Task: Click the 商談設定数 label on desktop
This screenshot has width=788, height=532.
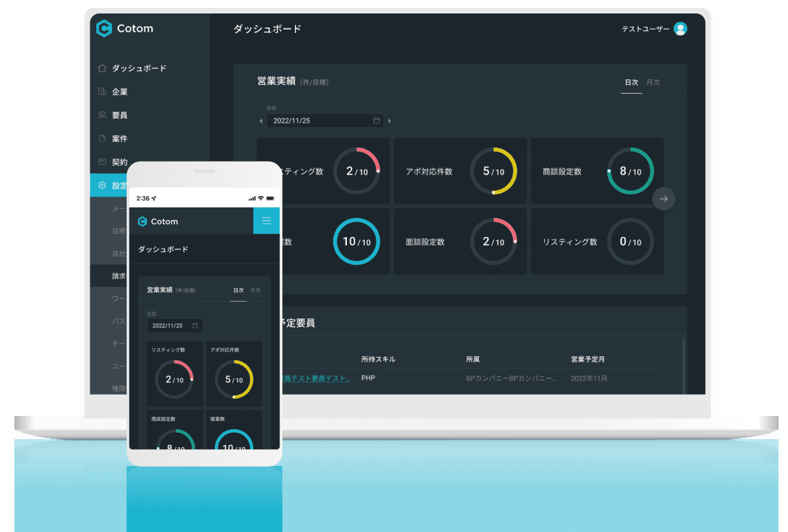Action: point(562,172)
